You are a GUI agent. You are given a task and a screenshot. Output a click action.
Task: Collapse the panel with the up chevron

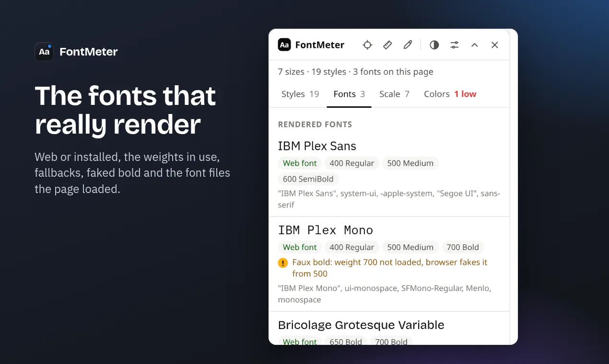(x=475, y=45)
